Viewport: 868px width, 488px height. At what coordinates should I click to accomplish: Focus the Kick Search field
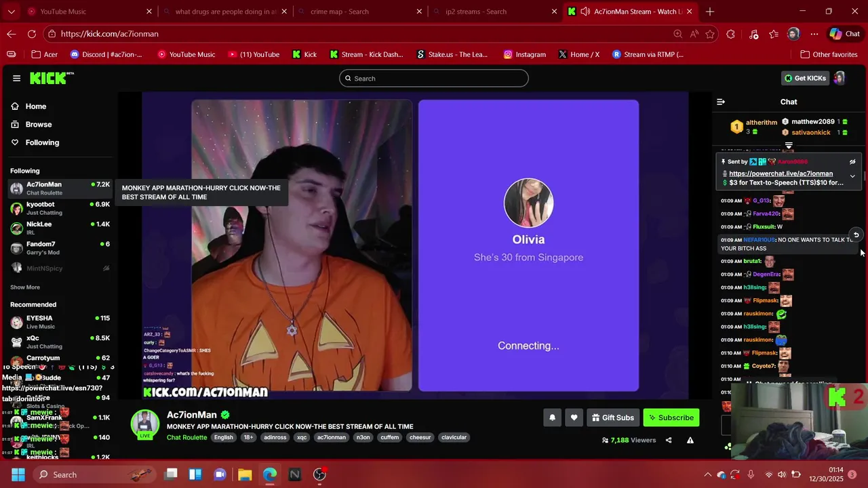point(434,78)
